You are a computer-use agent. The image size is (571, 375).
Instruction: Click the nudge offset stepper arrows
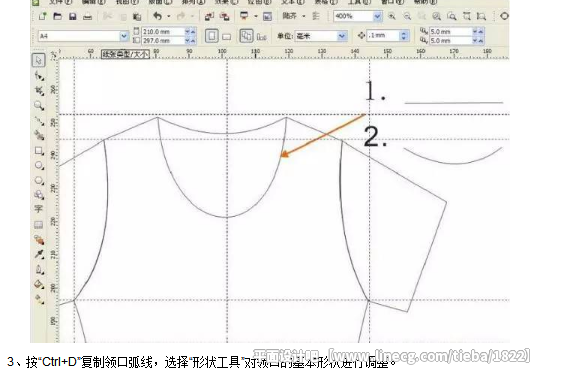[403, 36]
